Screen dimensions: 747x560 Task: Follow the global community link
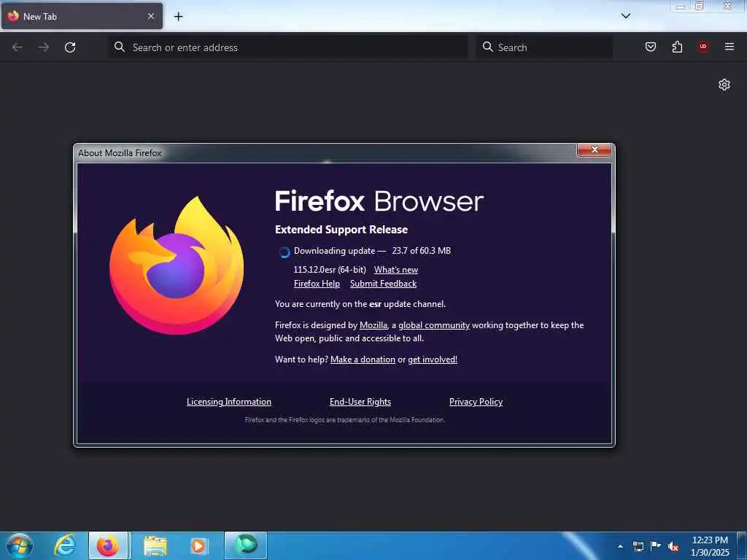434,324
